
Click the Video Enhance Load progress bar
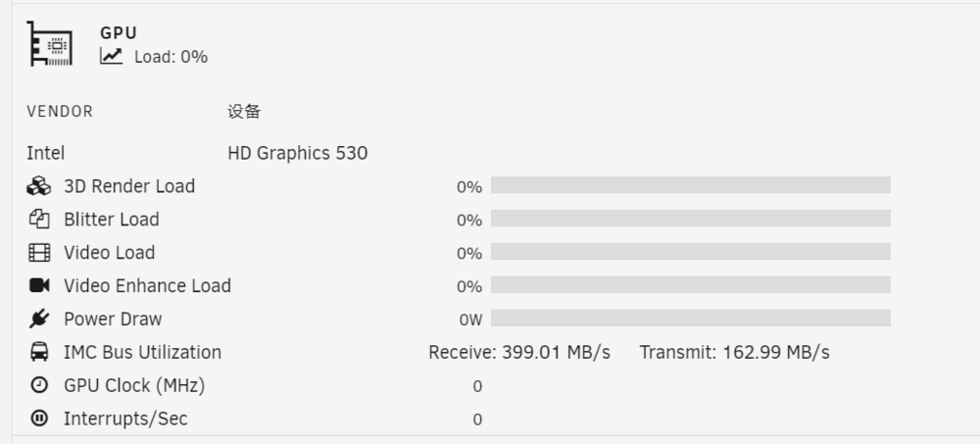[691, 284]
